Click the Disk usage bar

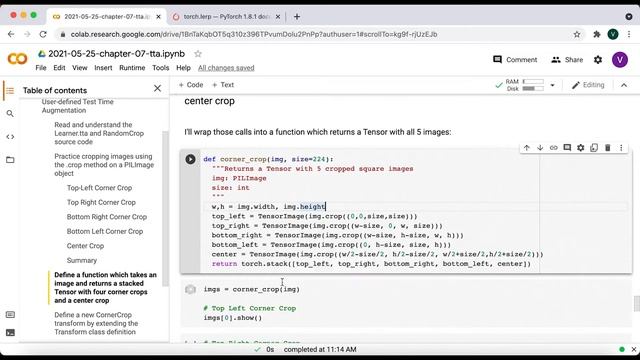533,89
